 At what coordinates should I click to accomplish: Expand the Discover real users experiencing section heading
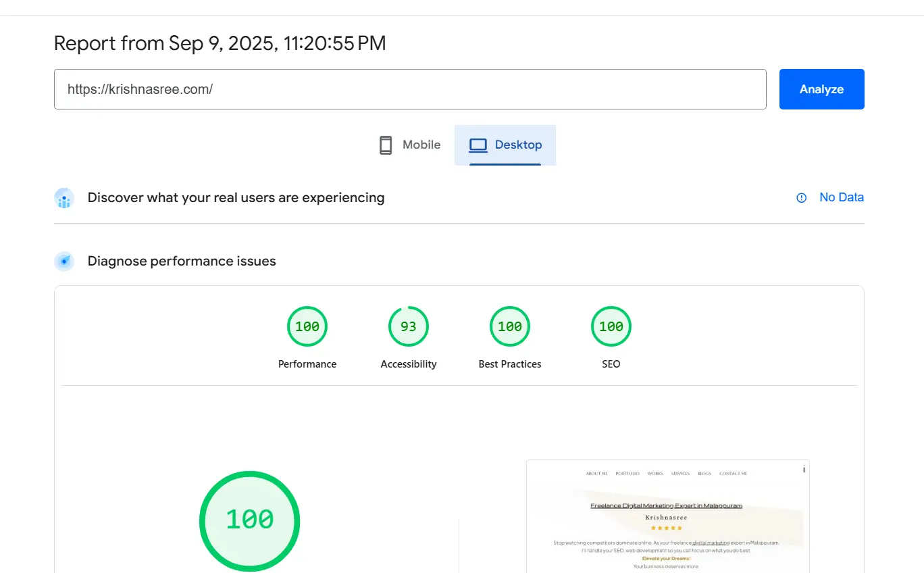tap(236, 198)
